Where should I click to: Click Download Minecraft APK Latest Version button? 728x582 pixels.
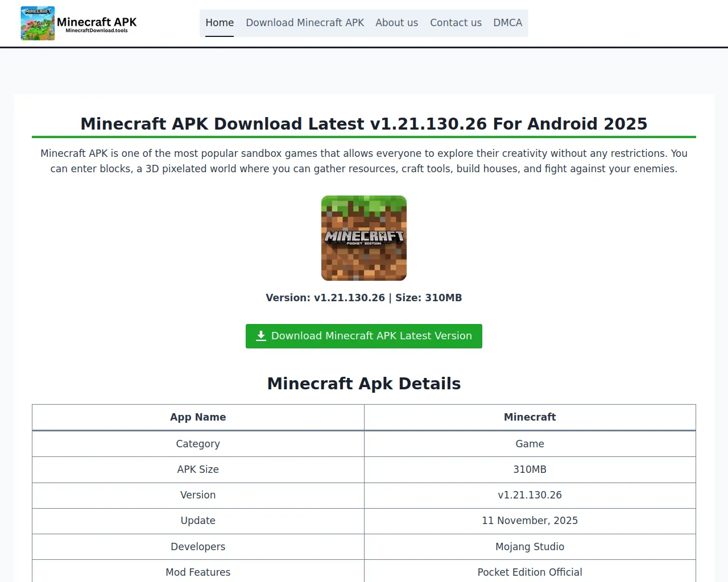[x=364, y=336]
